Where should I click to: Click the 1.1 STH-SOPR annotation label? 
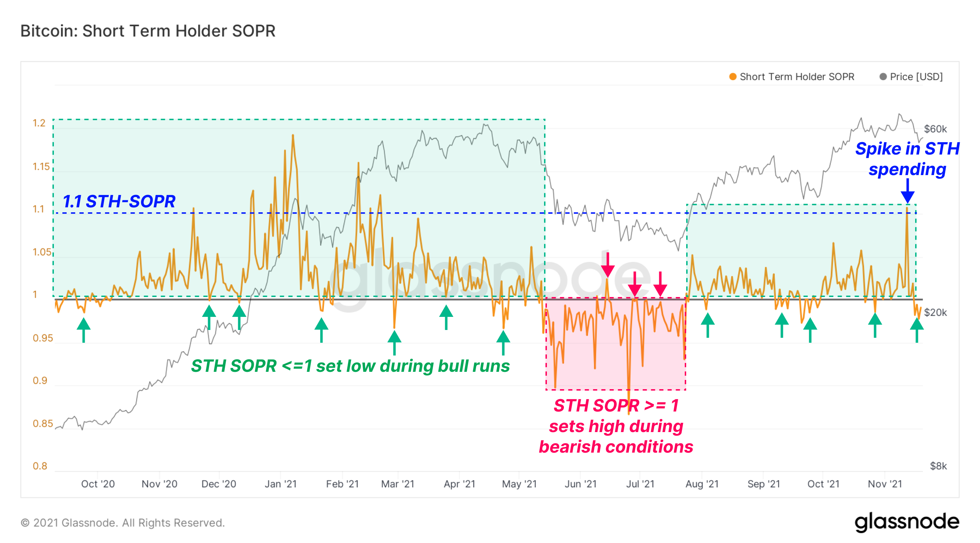click(x=119, y=201)
